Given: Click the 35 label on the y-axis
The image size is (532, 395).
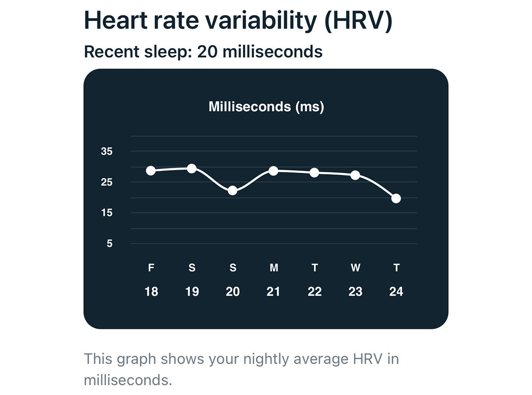Looking at the screenshot, I should [107, 151].
